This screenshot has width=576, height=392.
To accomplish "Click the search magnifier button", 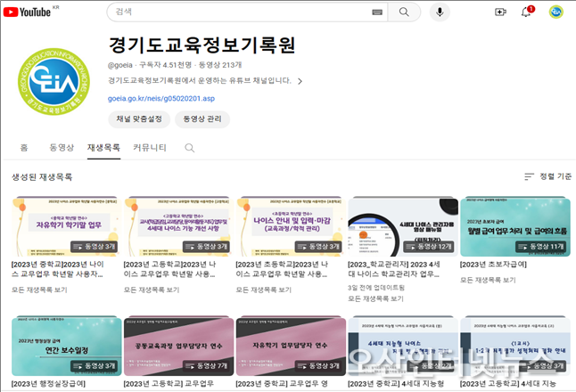I will tap(404, 12).
